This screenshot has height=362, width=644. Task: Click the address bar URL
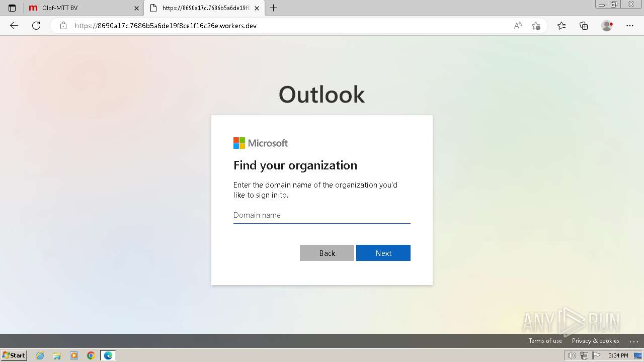coord(166,26)
